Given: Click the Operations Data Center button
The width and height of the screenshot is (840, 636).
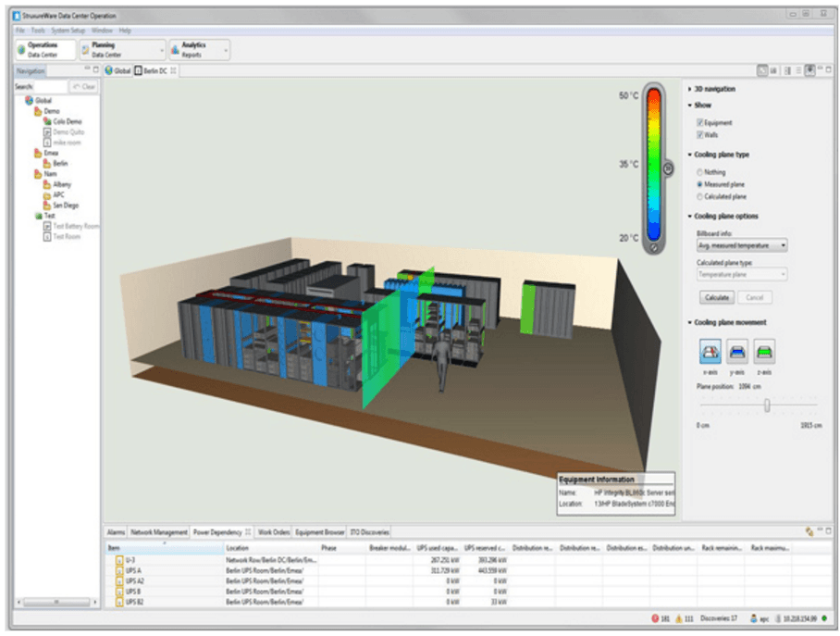Looking at the screenshot, I should coord(46,50).
